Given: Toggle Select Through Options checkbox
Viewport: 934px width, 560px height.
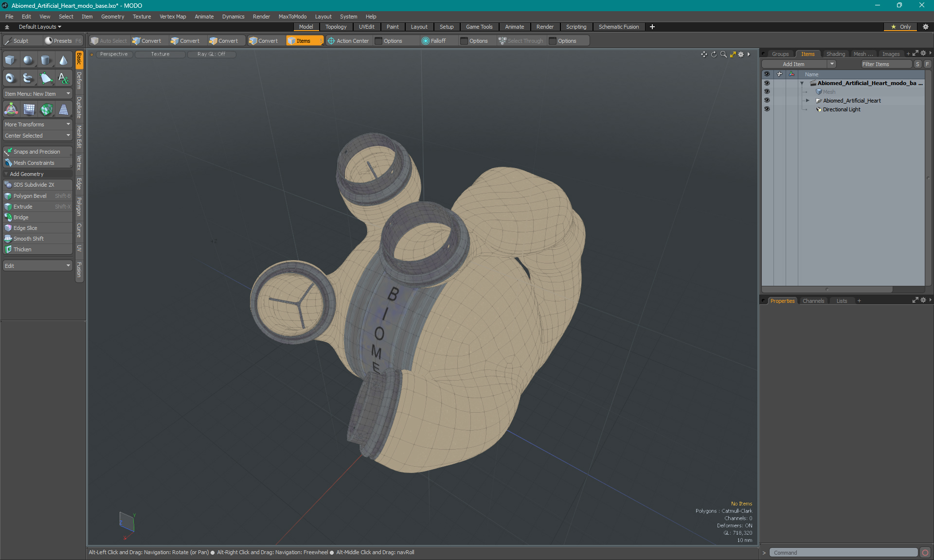Looking at the screenshot, I should [x=553, y=41].
